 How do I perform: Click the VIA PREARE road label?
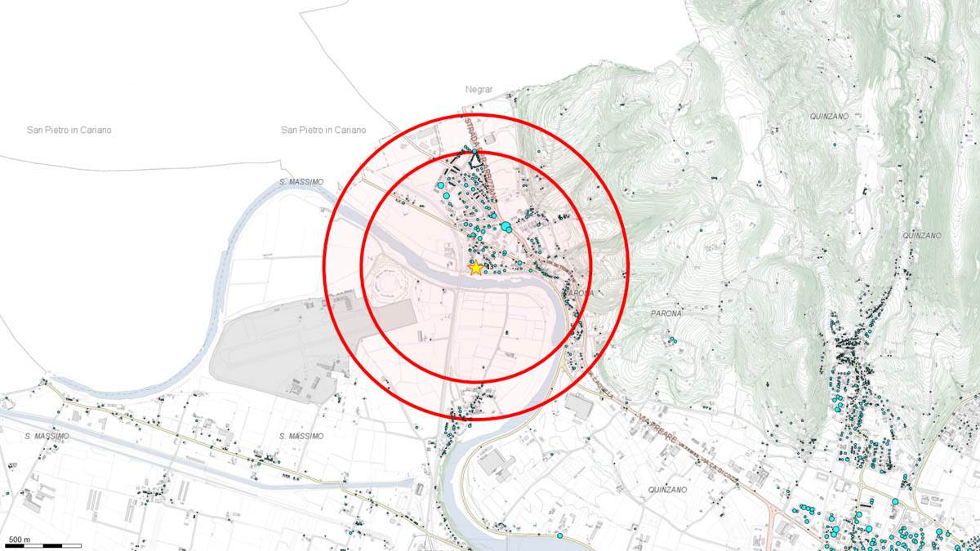657,424
